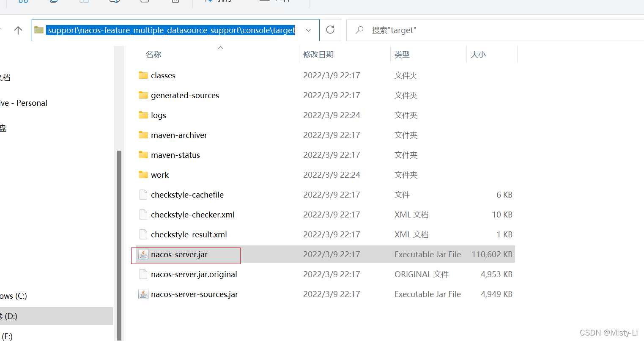The width and height of the screenshot is (644, 341).
Task: Select nacos-server.jar.original file name
Action: 194,274
